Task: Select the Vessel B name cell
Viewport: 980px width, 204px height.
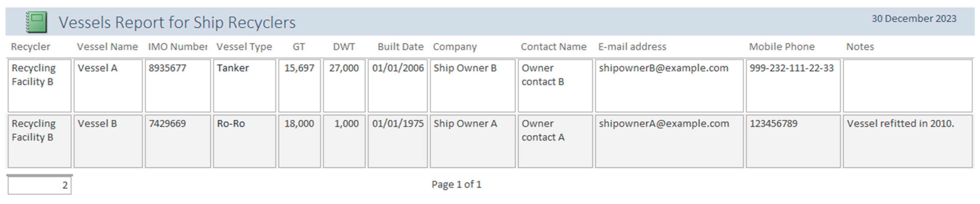Action: [108, 141]
